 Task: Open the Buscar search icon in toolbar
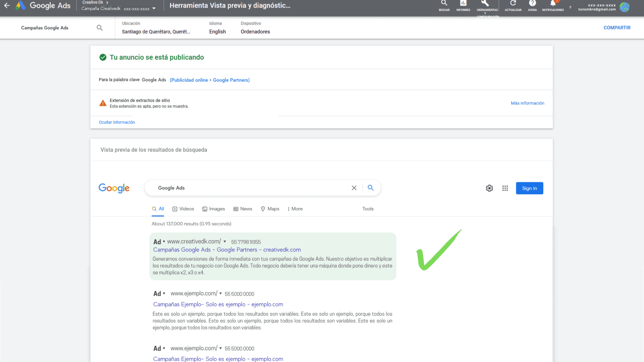(444, 4)
